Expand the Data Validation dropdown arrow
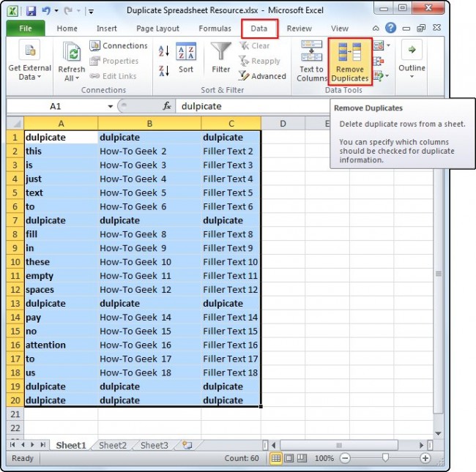This screenshot has width=476, height=472. [388, 46]
